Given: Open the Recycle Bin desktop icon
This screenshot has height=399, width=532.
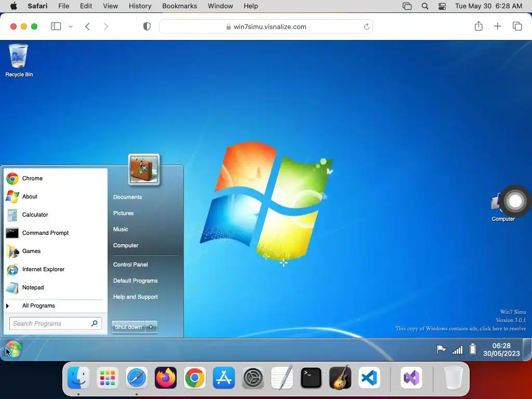Looking at the screenshot, I should point(19,60).
